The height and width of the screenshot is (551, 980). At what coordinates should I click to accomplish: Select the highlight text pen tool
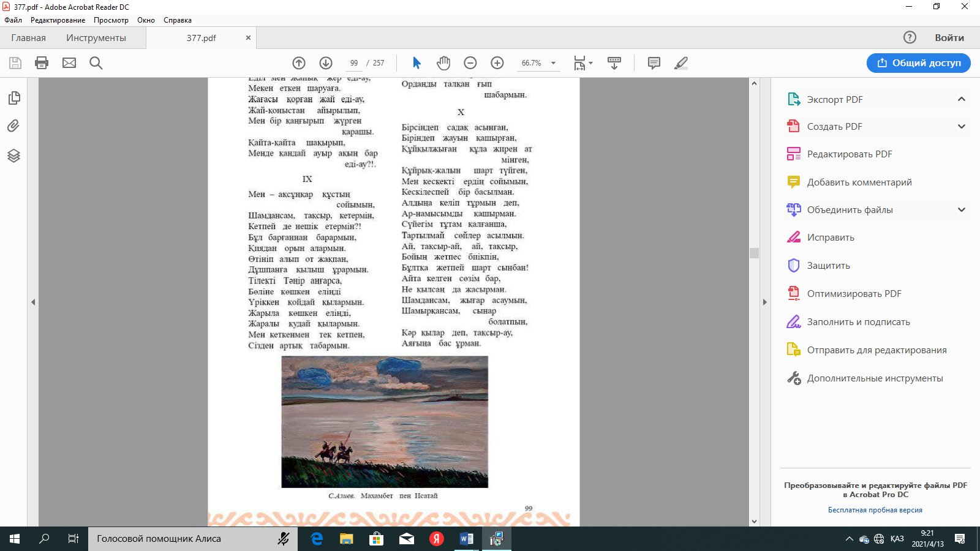pyautogui.click(x=681, y=63)
